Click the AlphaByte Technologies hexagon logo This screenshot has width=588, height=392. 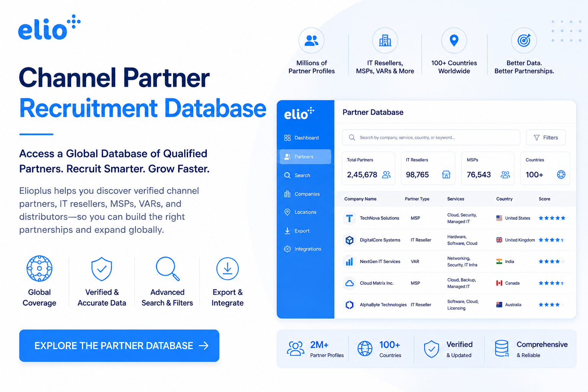349,305
